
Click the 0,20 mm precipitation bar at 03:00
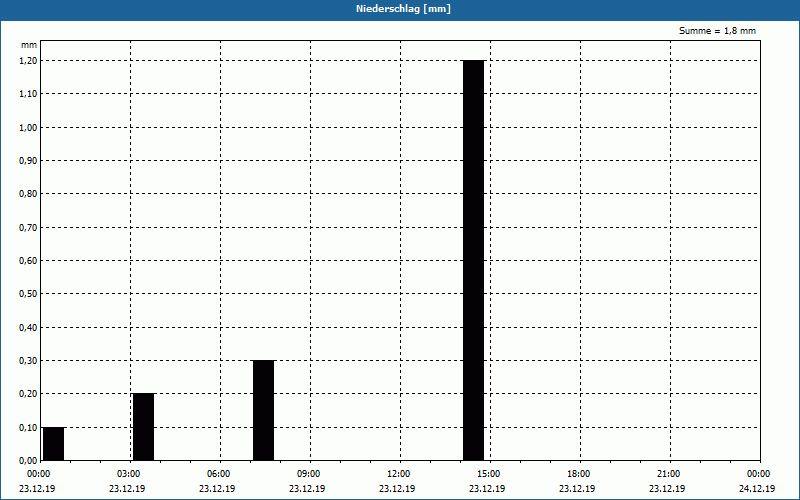click(x=143, y=427)
